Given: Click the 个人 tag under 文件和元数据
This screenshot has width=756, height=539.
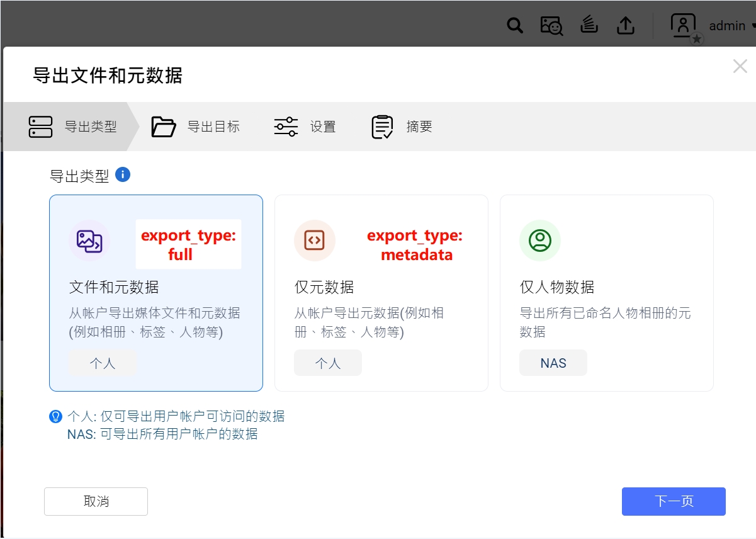Looking at the screenshot, I should [x=103, y=363].
